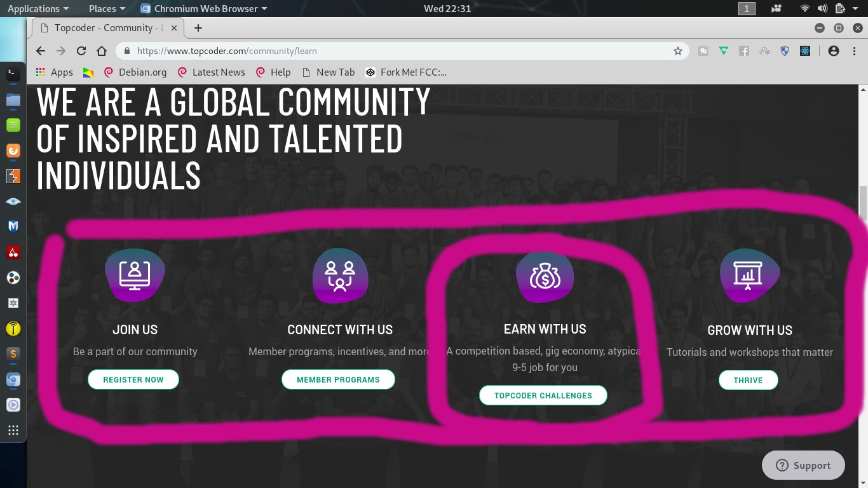Click the blue shield extension icon

(785, 51)
